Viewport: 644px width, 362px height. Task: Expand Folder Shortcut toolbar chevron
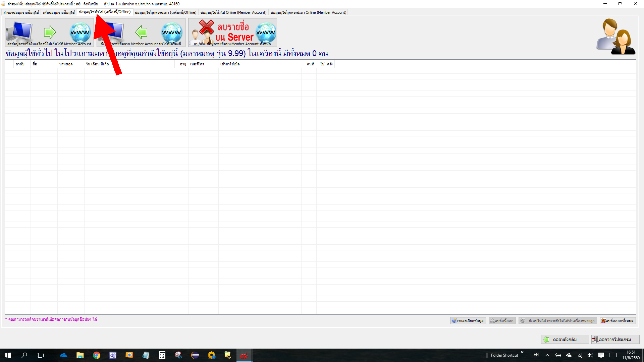pyautogui.click(x=522, y=352)
